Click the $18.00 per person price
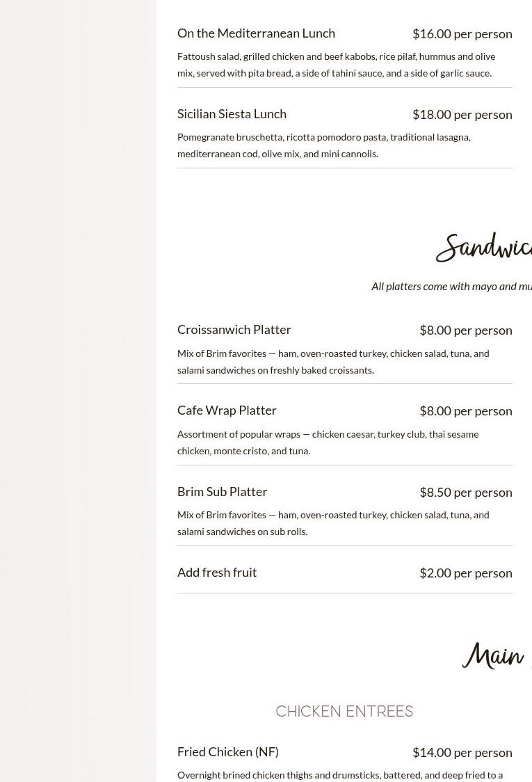 tap(462, 115)
